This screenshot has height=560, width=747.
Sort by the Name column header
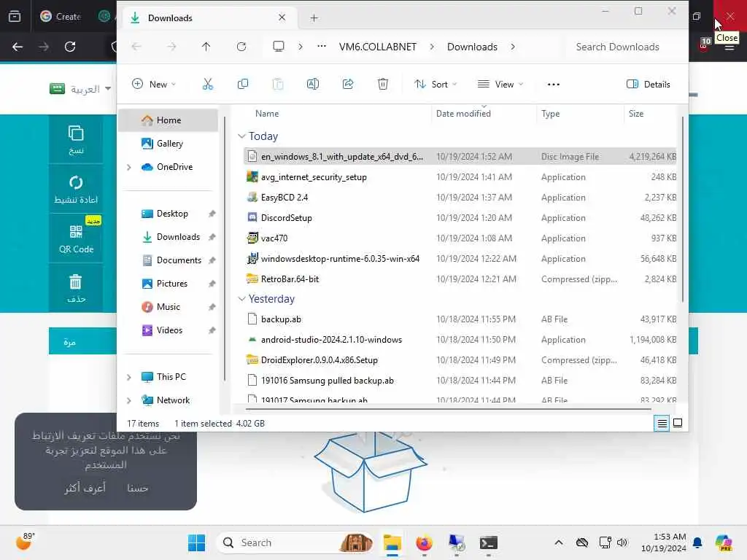click(267, 113)
